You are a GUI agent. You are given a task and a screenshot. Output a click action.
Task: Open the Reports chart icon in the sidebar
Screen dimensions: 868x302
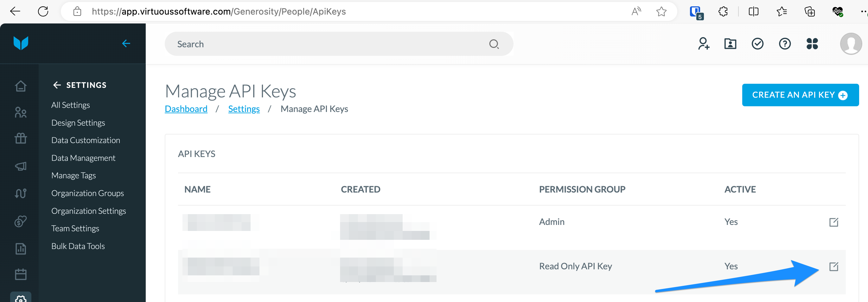tap(21, 249)
